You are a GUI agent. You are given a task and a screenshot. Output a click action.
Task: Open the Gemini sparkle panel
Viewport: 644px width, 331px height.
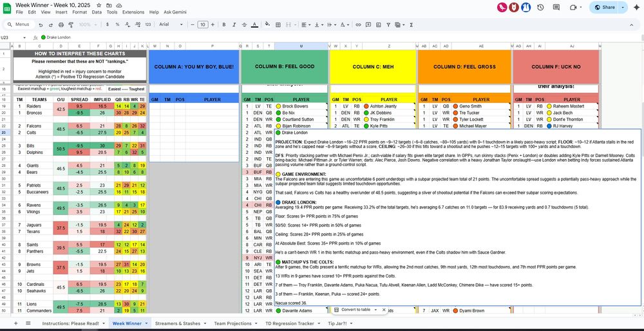[636, 7]
